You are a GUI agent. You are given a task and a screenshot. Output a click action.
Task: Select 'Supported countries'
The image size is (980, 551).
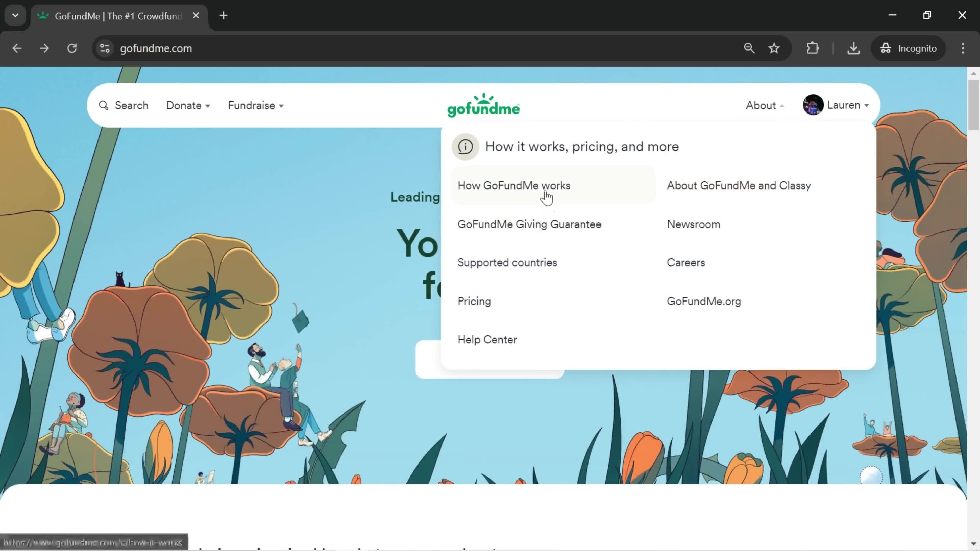click(507, 263)
